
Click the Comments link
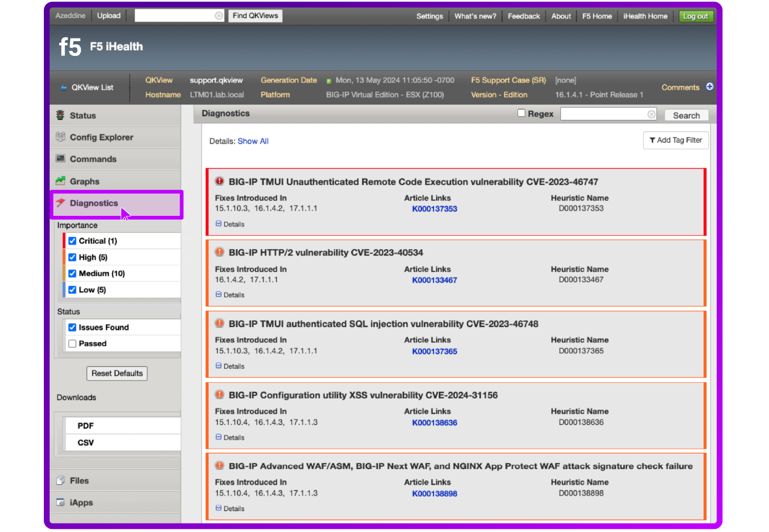[x=680, y=88]
